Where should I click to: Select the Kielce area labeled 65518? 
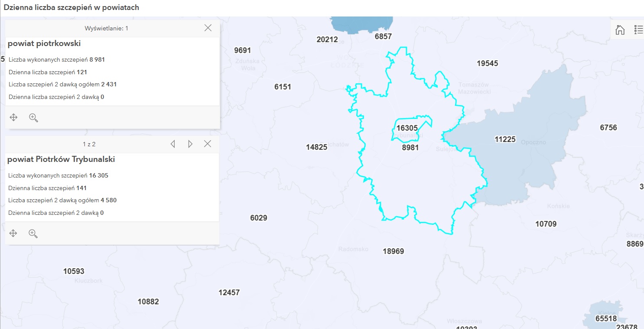point(606,319)
